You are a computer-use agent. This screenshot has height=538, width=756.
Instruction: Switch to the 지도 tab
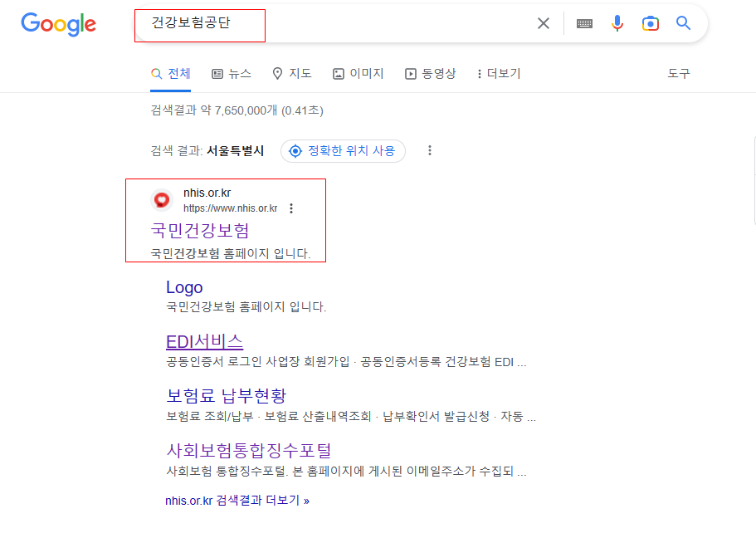[x=292, y=74]
